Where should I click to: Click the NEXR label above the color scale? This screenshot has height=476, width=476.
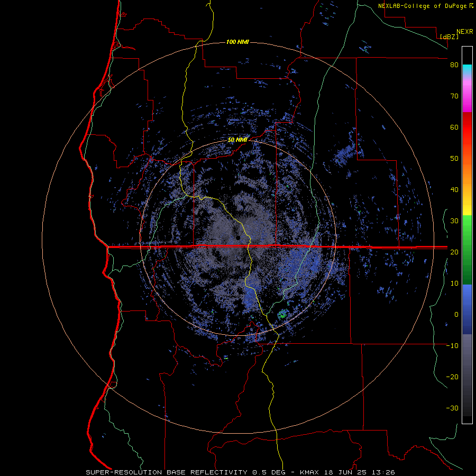click(465, 32)
